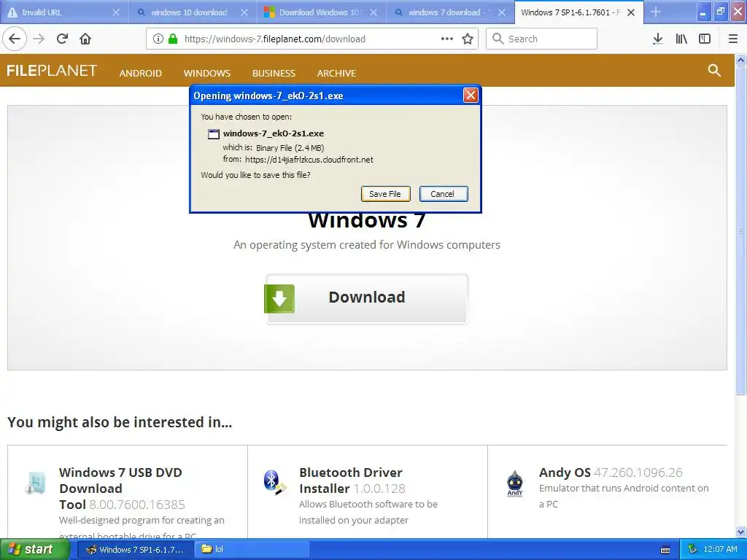Image resolution: width=747 pixels, height=560 pixels.
Task: Open the Downloads arrow in toolbar
Action: [x=657, y=39]
